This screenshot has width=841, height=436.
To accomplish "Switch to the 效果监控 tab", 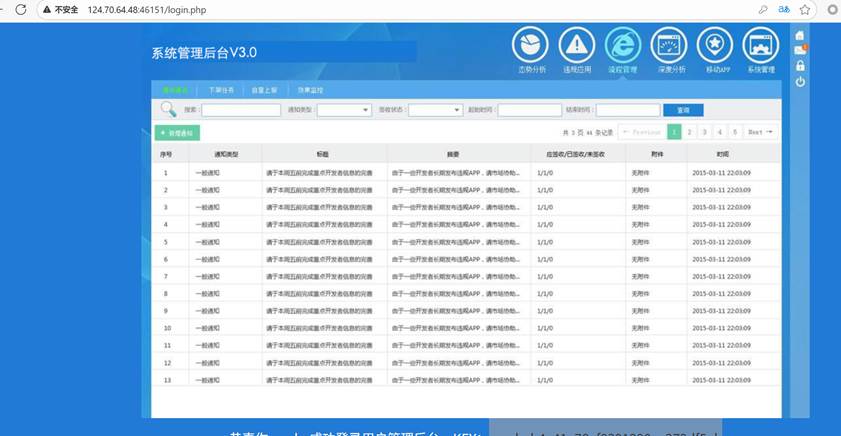I will (x=311, y=90).
